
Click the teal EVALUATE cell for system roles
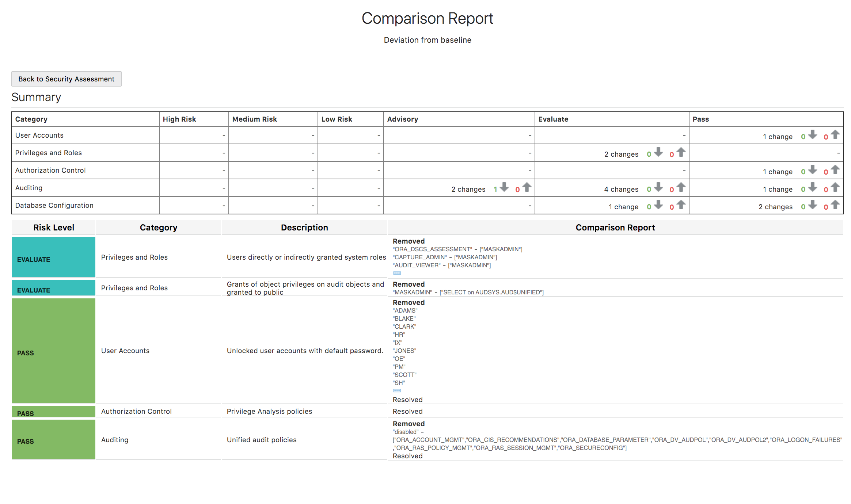pos(54,257)
